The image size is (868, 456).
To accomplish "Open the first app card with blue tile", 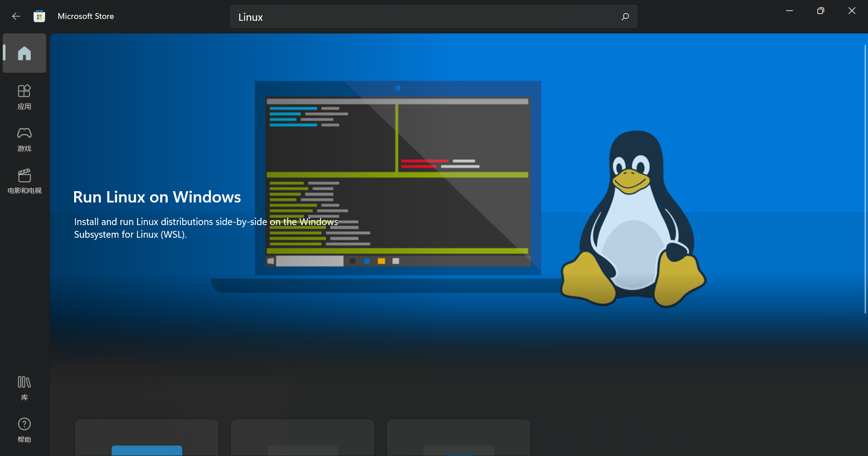I will pos(146,437).
